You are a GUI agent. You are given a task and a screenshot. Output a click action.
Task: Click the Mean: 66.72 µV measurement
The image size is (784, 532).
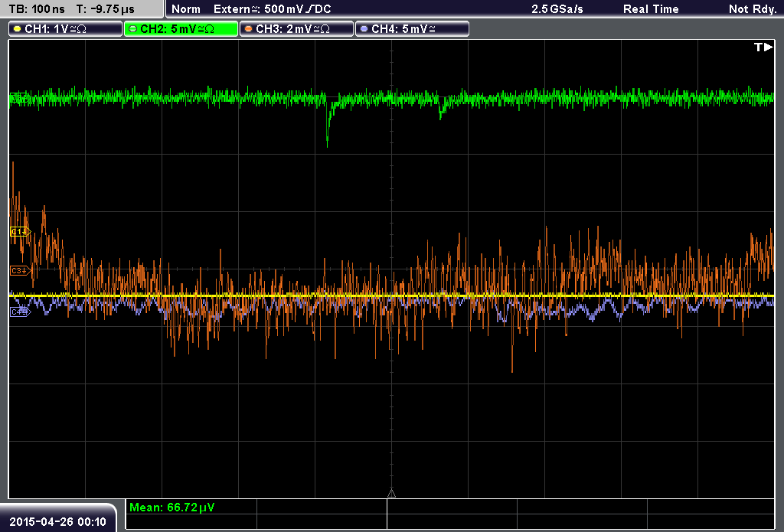[172, 508]
